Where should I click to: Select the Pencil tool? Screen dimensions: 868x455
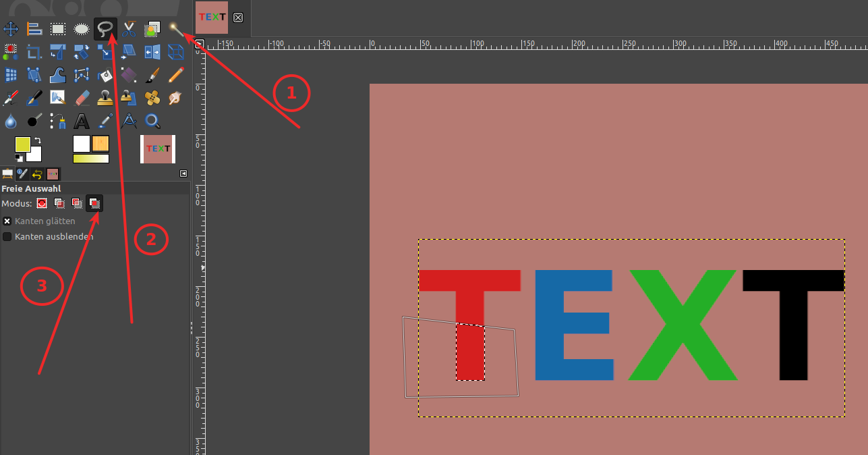coord(176,75)
